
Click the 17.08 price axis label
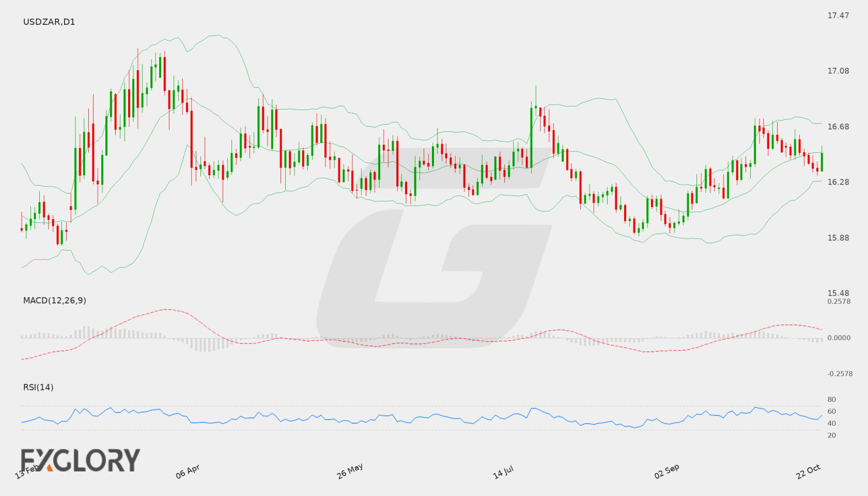pyautogui.click(x=838, y=71)
